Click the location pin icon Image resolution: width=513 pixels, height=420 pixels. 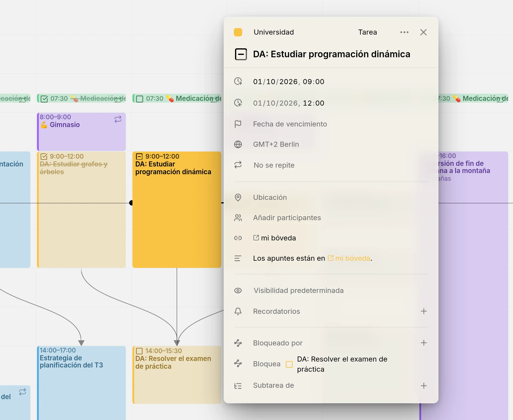(238, 197)
